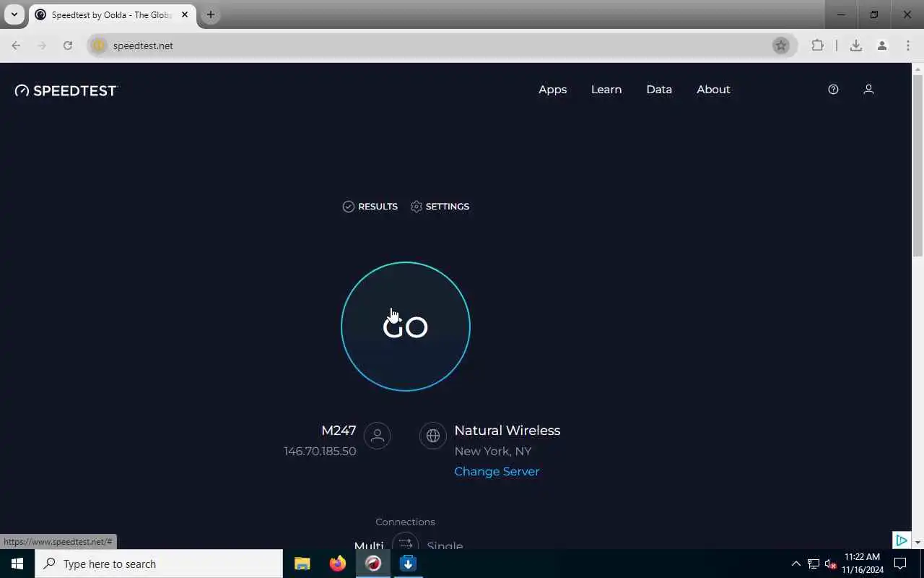Open the Learn menu

(606, 90)
